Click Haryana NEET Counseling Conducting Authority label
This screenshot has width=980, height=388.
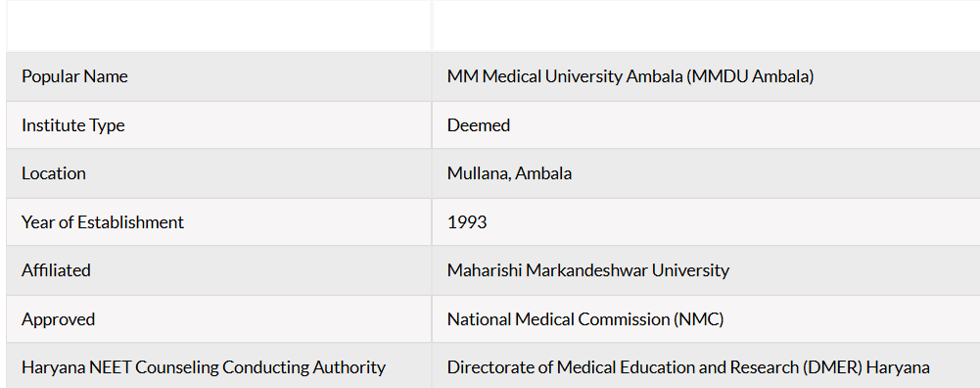point(204,367)
